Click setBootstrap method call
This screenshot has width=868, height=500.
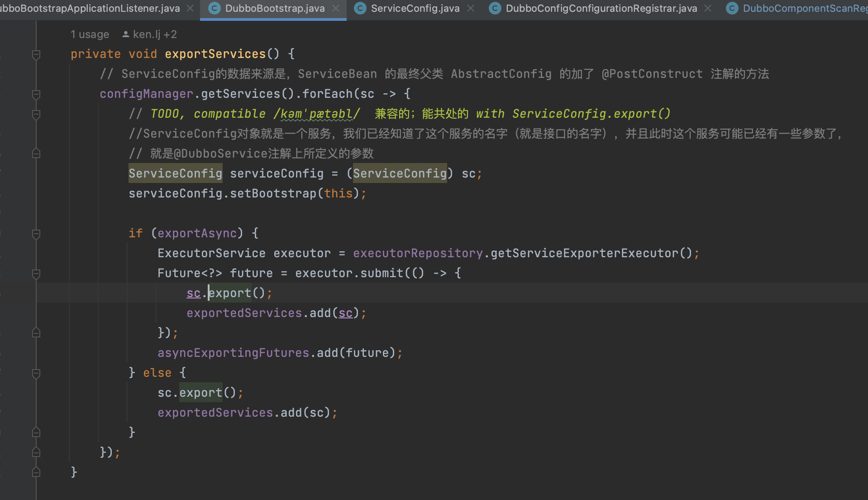point(273,194)
